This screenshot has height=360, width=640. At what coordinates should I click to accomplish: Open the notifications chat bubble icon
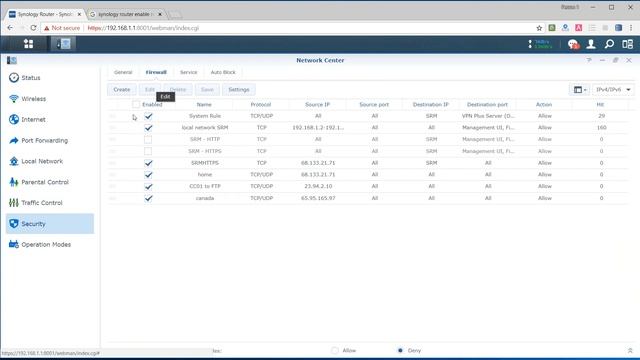coord(573,44)
